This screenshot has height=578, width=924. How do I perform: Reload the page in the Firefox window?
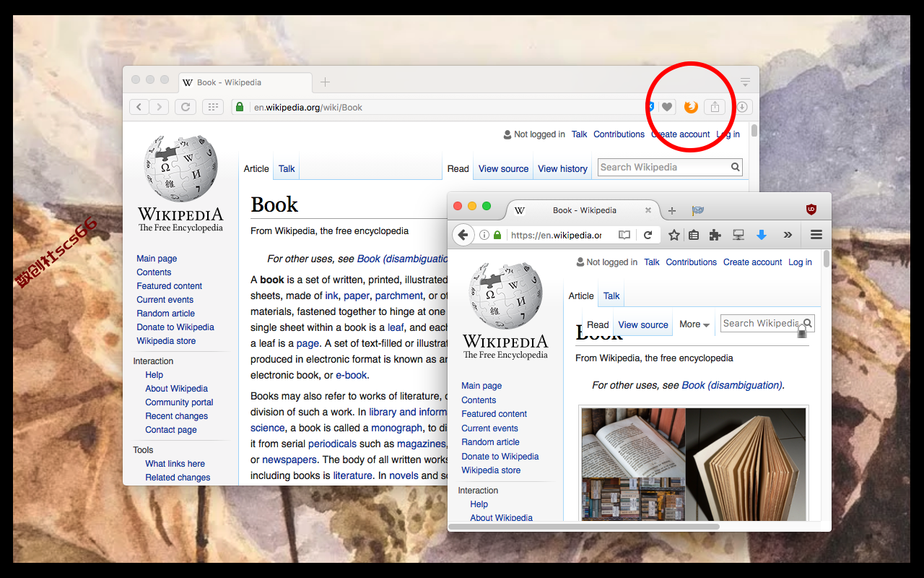pyautogui.click(x=648, y=235)
